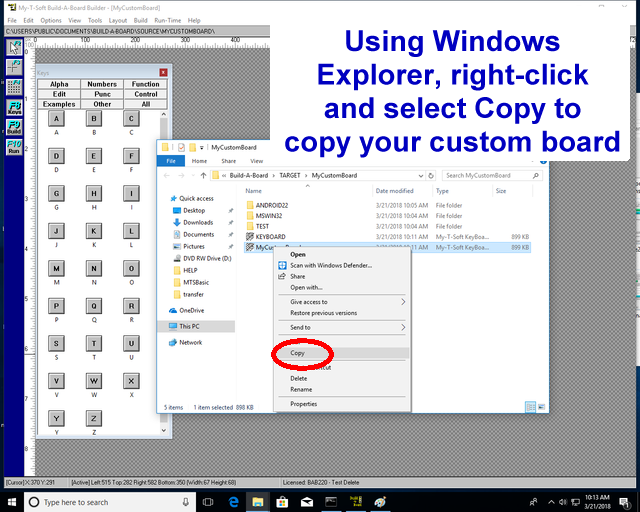Select the F2 pointer tool
Viewport: 640px width, 512px height.
coord(14,47)
